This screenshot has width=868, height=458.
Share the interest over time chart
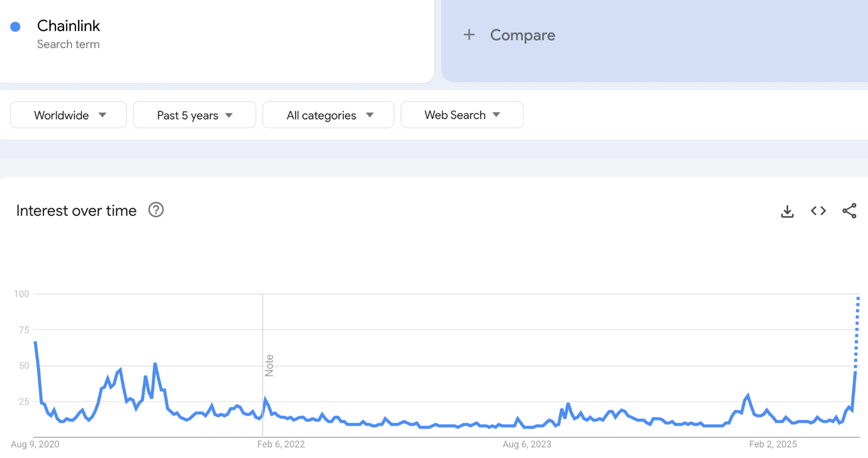tap(849, 211)
